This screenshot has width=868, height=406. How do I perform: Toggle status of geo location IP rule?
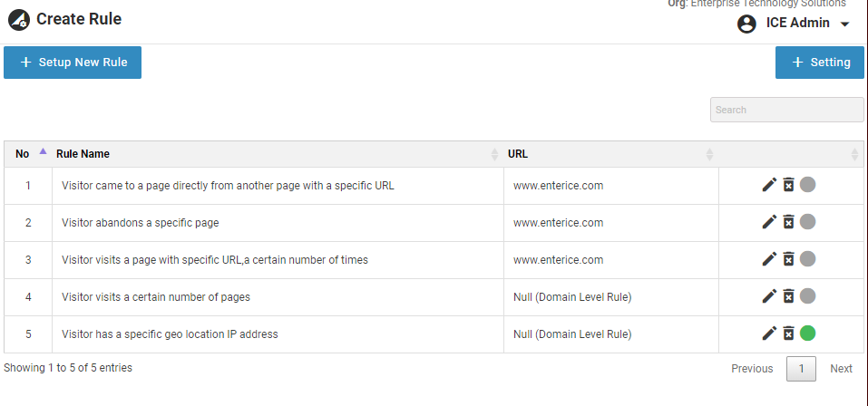[808, 333]
